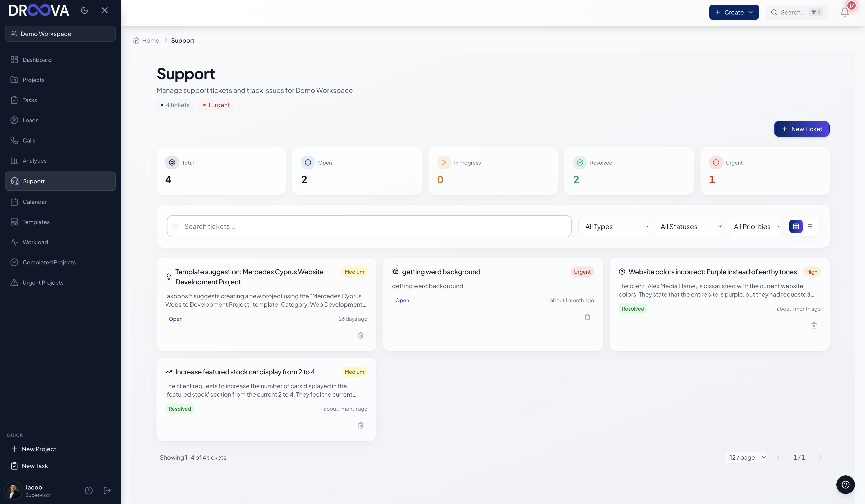Click the 26 days ago timestamp
Viewport: 865px width, 504px height.
[x=353, y=319]
